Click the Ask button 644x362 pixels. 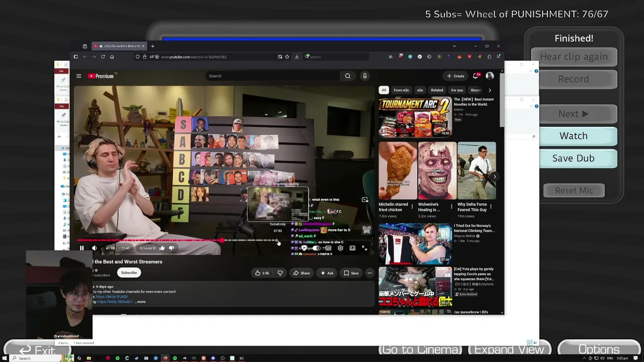(x=327, y=273)
